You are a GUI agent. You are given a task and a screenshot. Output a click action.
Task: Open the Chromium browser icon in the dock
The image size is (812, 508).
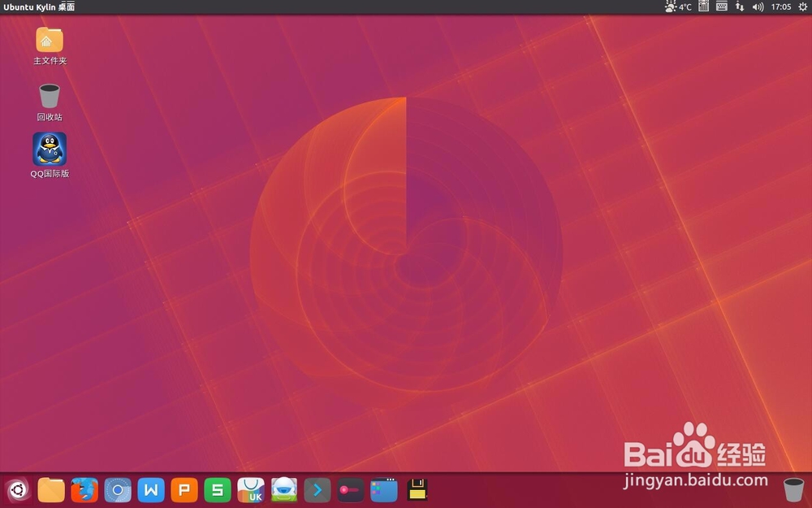click(x=118, y=490)
